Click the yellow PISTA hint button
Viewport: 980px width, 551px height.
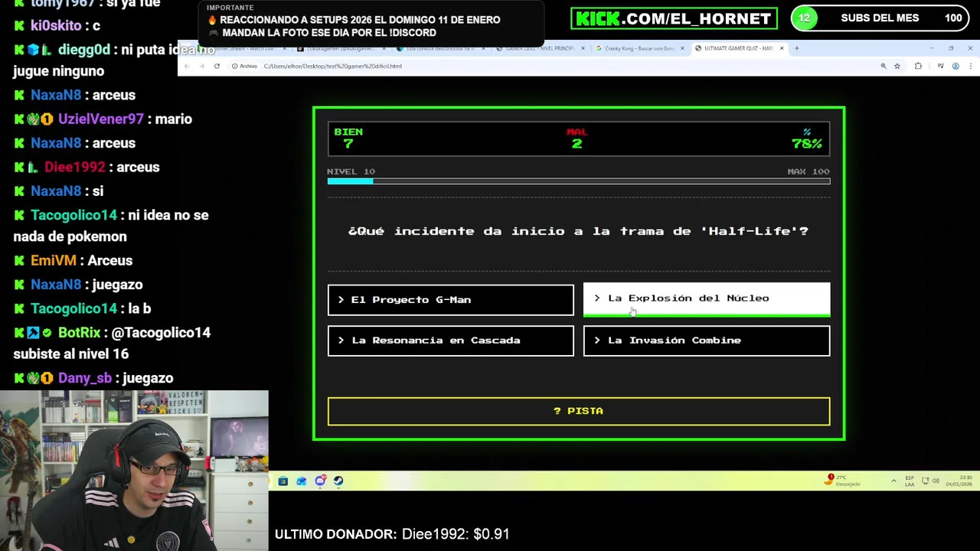coord(579,411)
